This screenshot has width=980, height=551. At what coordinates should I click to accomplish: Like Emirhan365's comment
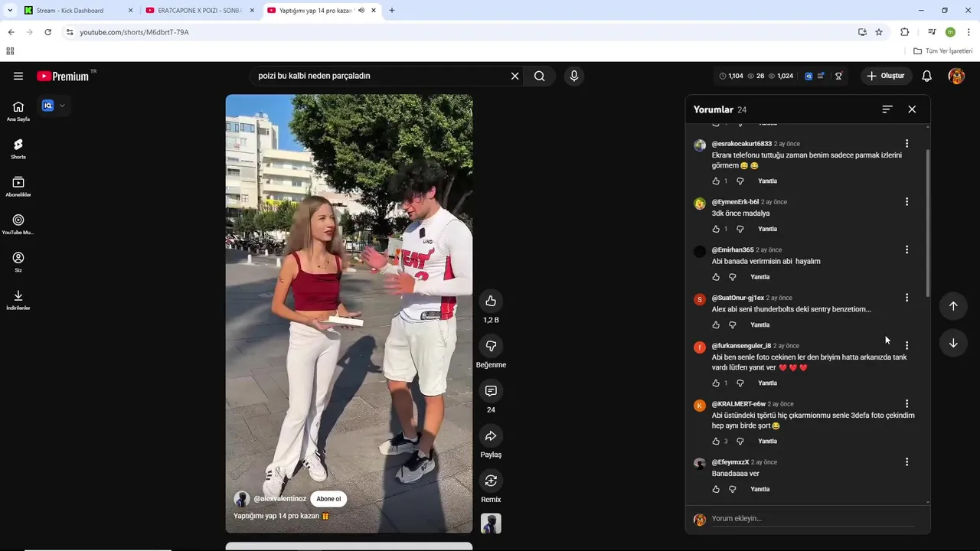(716, 277)
